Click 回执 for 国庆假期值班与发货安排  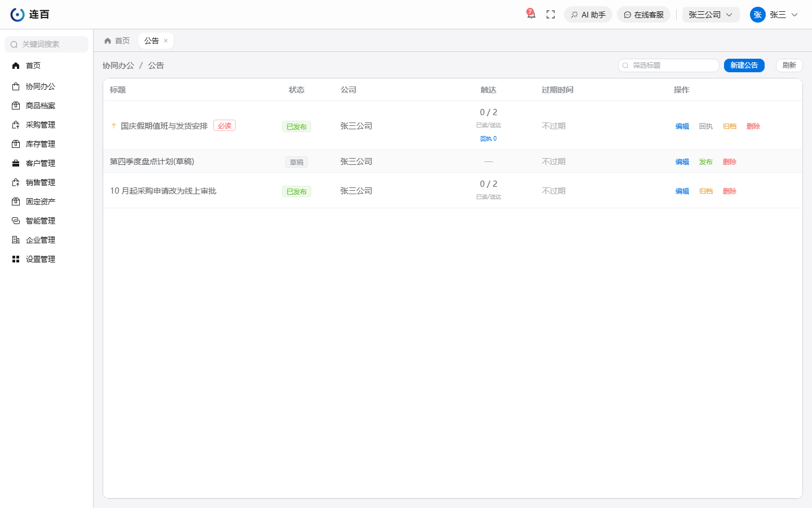(706, 126)
